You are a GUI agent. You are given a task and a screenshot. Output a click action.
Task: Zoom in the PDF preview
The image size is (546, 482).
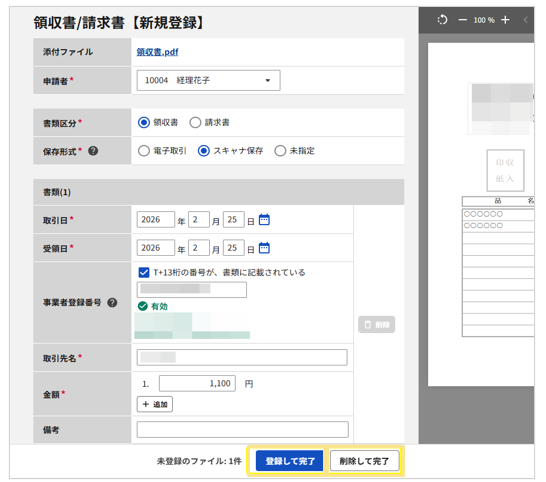[505, 20]
